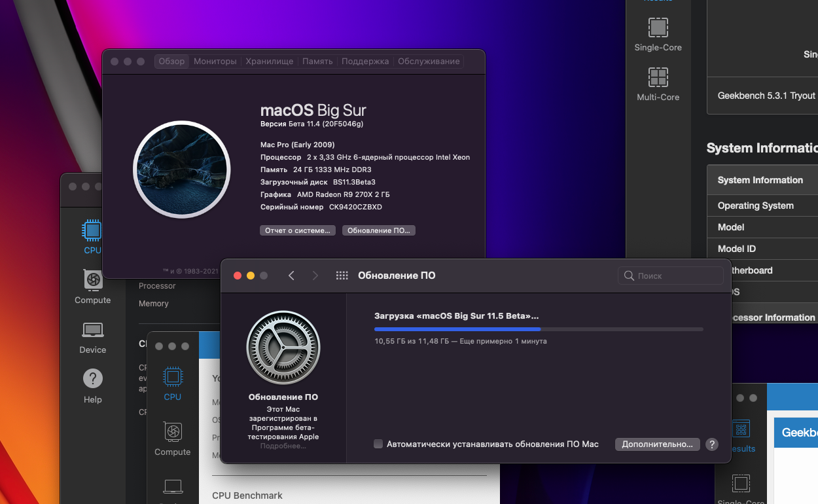
Task: Open Help in Geekbench sidebar
Action: [92, 386]
